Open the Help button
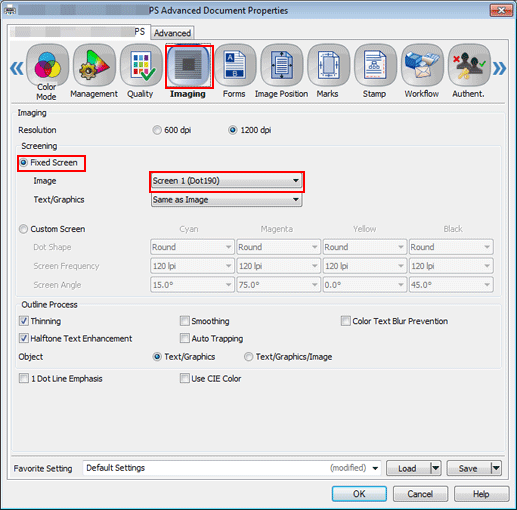This screenshot has width=517, height=510. [481, 494]
